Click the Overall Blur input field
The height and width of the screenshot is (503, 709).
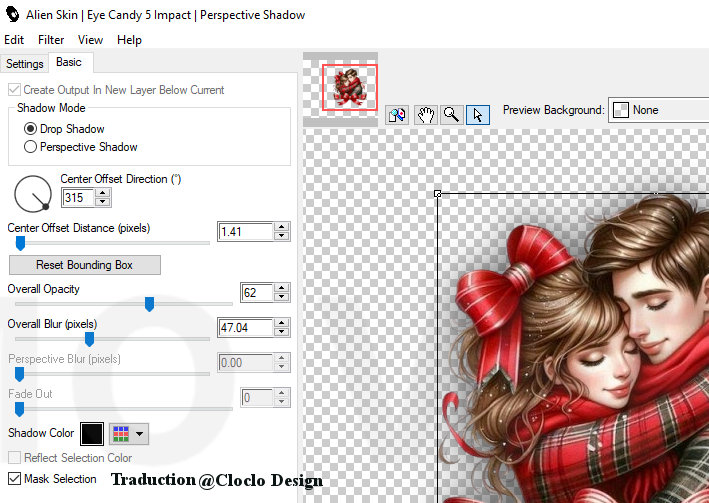pos(246,327)
